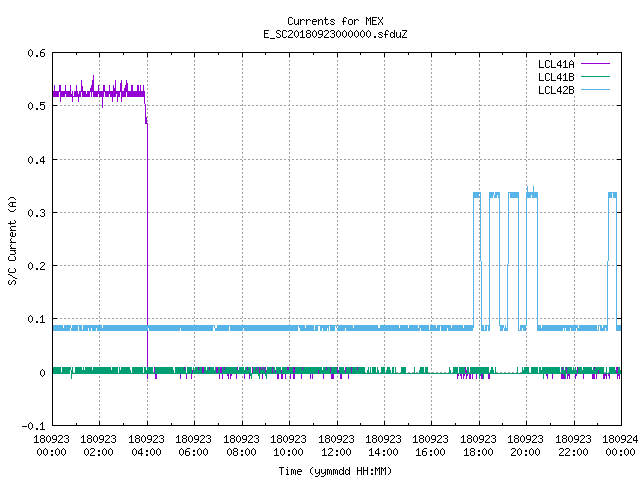The width and height of the screenshot is (640, 480).
Task: Click the blue LCL42B legend line sample
Action: click(595, 90)
